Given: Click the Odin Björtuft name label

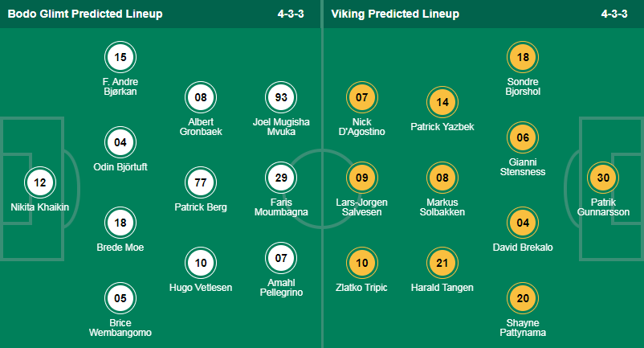Looking at the screenshot, I should (x=120, y=167).
